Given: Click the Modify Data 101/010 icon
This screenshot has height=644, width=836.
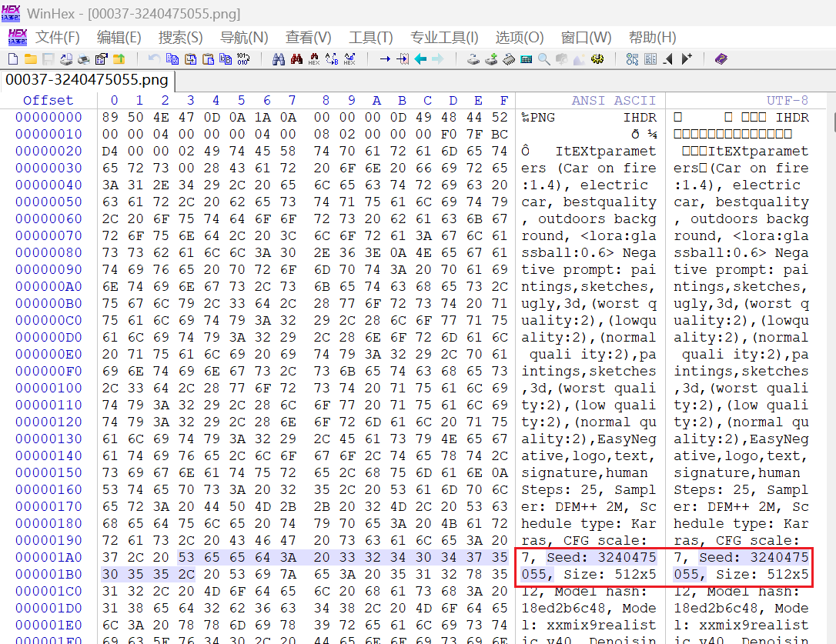Looking at the screenshot, I should tap(243, 59).
